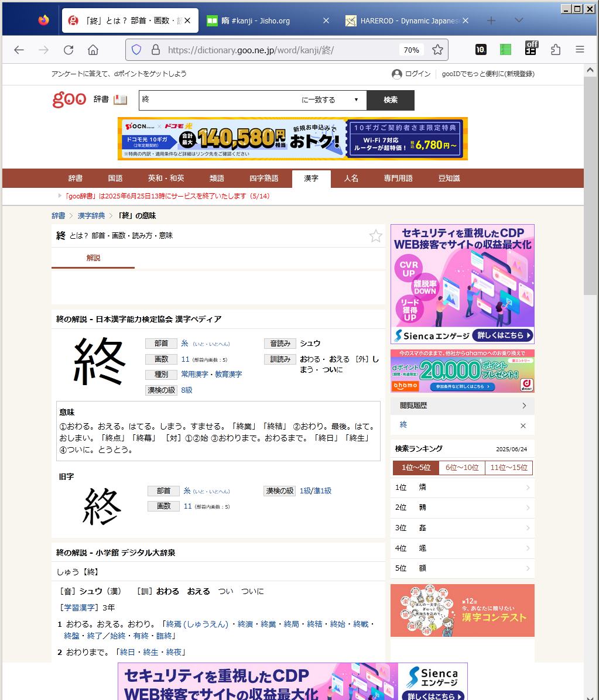Click the 70% zoom level indicator

[x=411, y=50]
